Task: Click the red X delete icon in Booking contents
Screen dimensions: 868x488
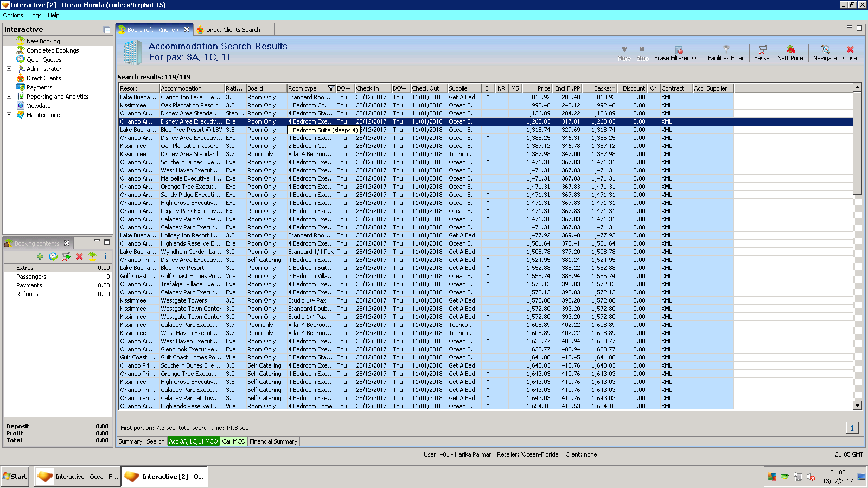Action: [79, 256]
